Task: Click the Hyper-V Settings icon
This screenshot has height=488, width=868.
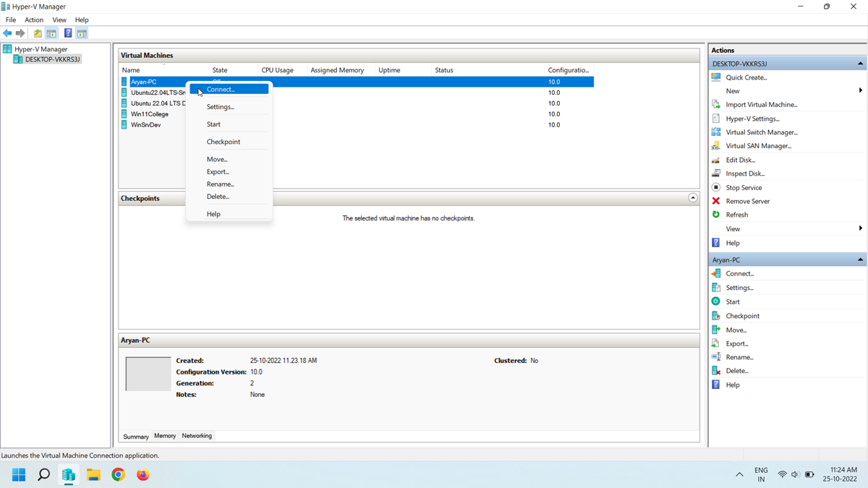Action: coord(716,119)
